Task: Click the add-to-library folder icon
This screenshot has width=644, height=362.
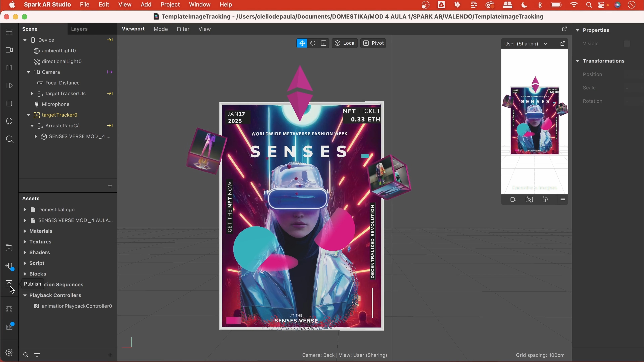Action: click(9, 248)
